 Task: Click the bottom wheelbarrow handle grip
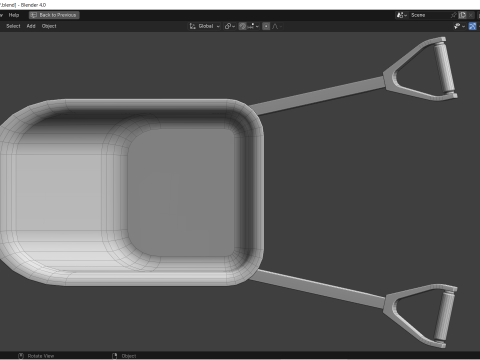coord(445,315)
